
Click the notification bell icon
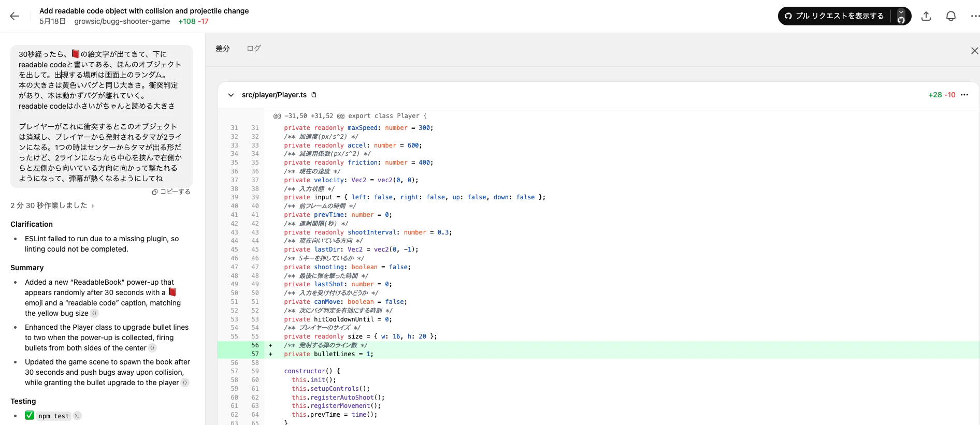click(951, 16)
